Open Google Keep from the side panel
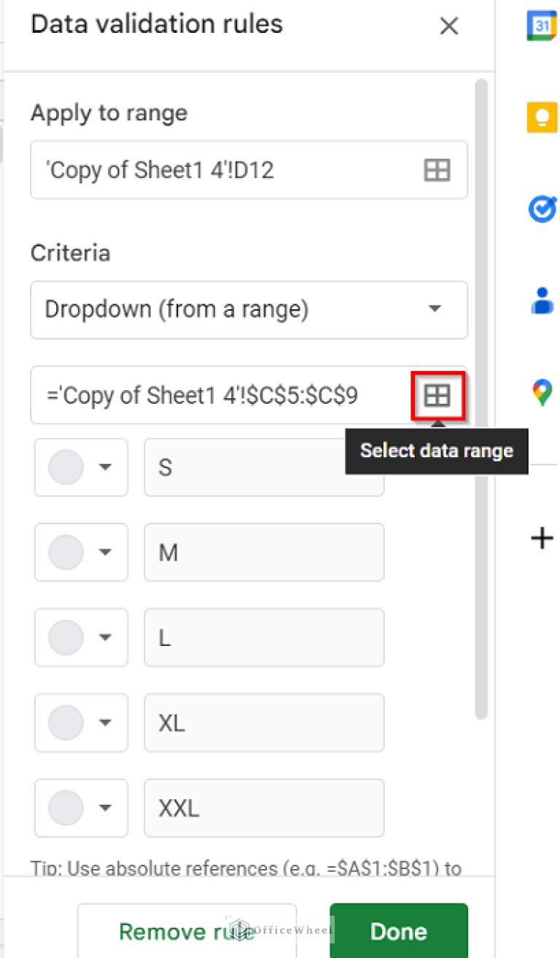 click(541, 117)
